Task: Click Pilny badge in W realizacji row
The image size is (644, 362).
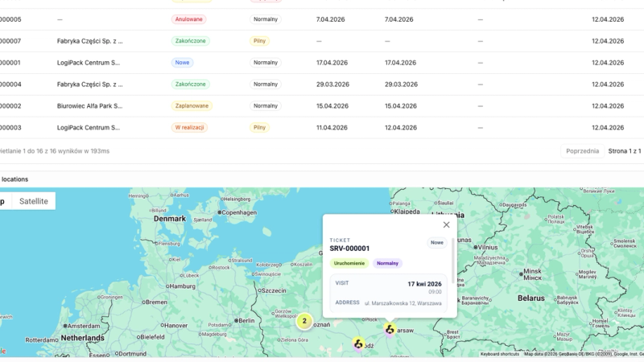Action: point(259,128)
